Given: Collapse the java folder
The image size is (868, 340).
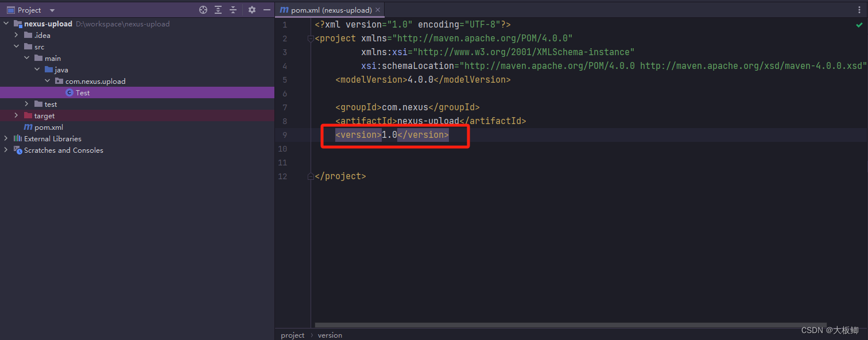Looking at the screenshot, I should 37,69.
